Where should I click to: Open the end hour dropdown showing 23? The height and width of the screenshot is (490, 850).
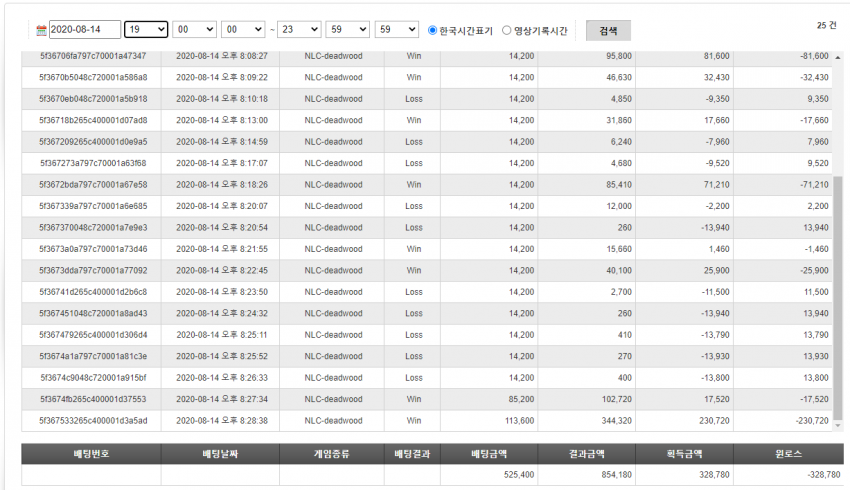(299, 29)
